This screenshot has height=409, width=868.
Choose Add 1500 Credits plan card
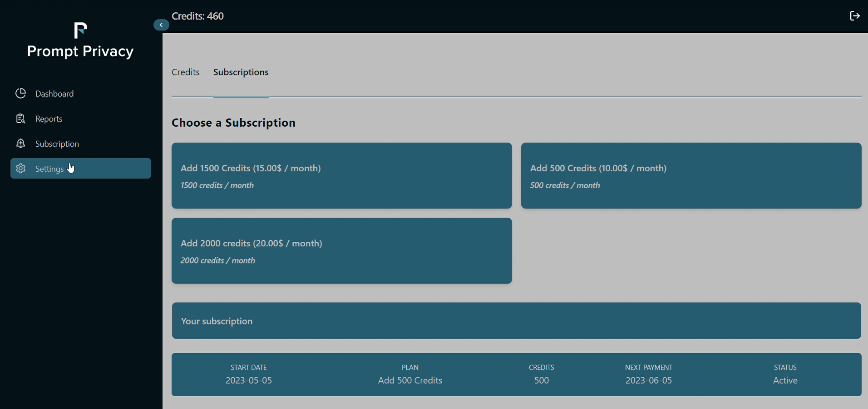[x=342, y=176]
